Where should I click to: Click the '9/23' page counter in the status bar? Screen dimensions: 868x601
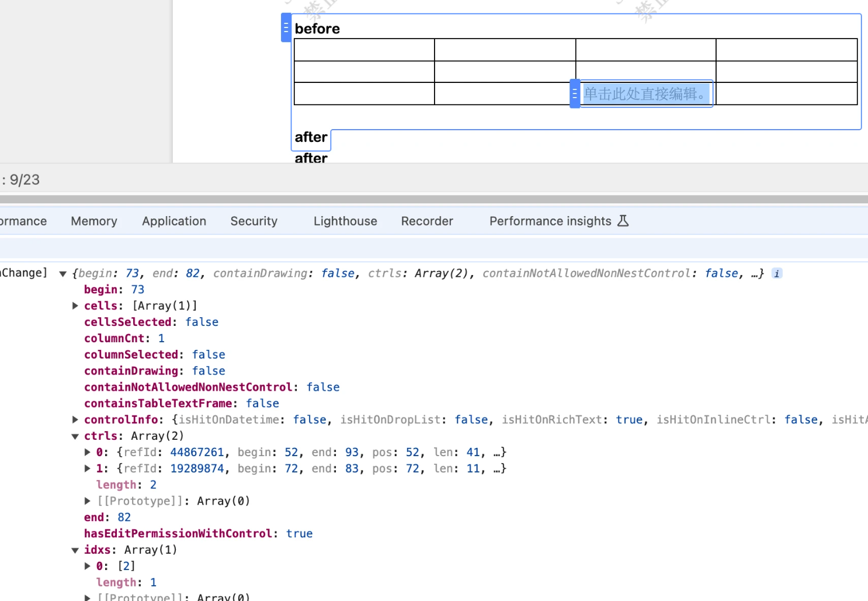click(x=25, y=180)
